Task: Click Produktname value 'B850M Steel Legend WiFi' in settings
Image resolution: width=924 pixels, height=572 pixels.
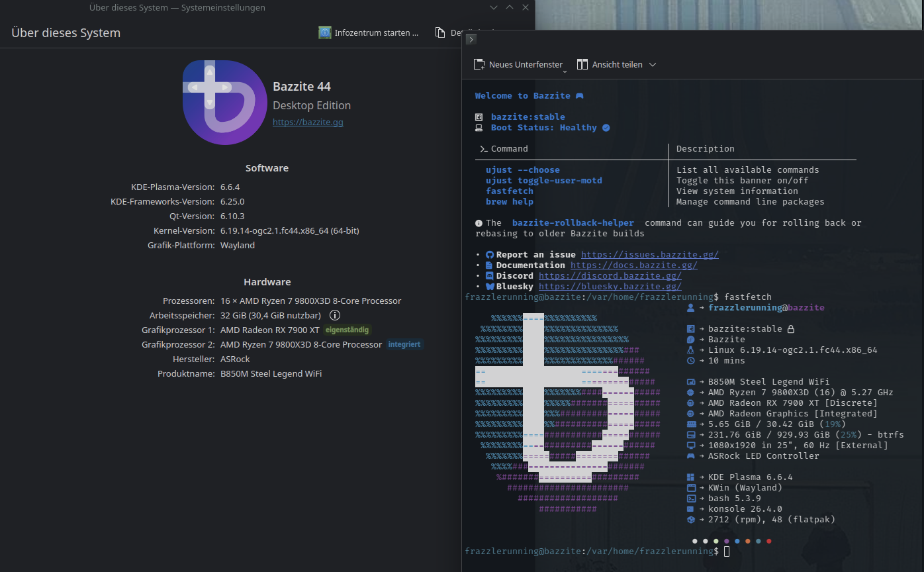Action: (271, 373)
